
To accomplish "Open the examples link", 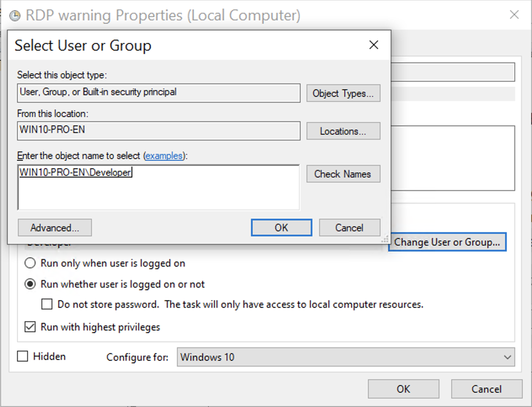I will point(164,156).
